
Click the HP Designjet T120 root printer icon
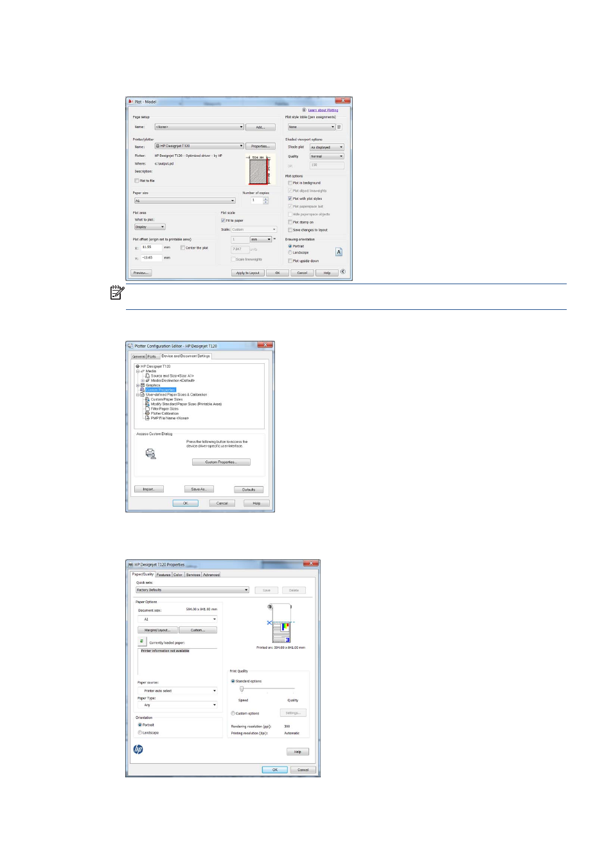138,366
